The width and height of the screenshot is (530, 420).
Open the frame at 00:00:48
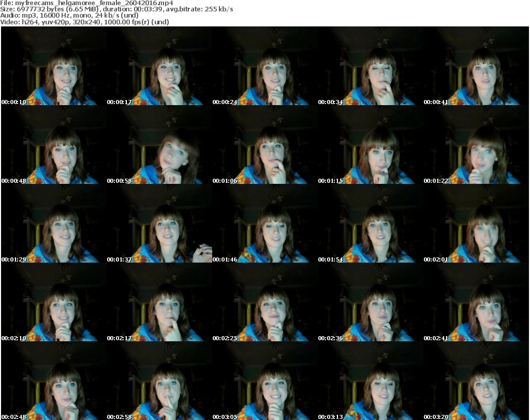tap(54, 144)
